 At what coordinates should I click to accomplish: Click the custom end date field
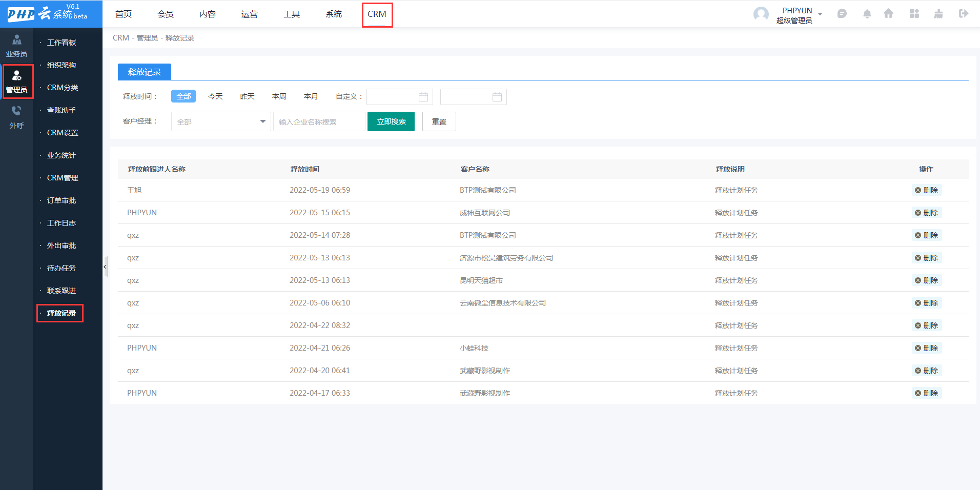coord(474,97)
